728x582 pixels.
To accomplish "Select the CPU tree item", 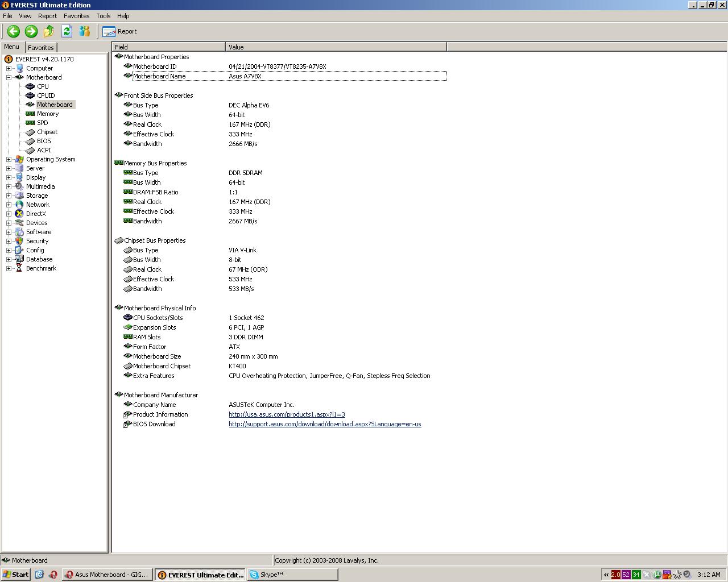I will coord(43,86).
